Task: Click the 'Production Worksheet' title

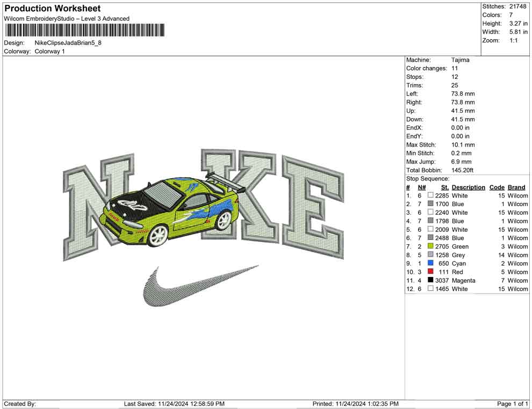Action: coord(53,9)
